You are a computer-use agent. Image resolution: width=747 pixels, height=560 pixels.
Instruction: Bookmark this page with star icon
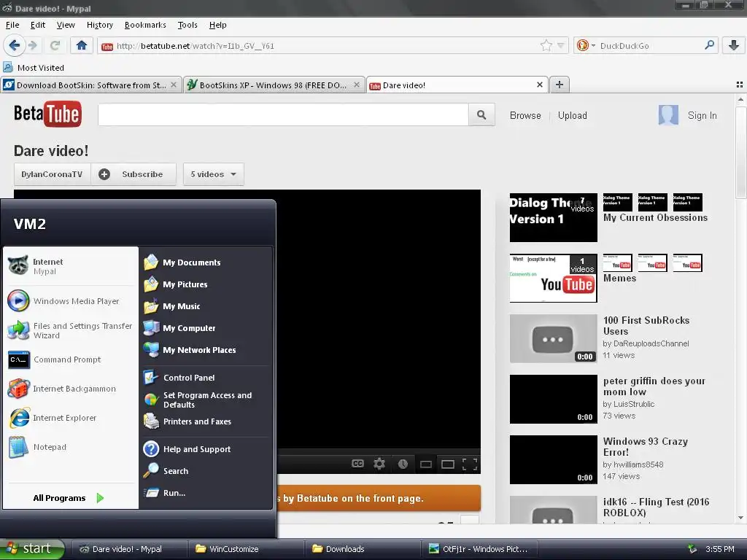[x=546, y=46]
